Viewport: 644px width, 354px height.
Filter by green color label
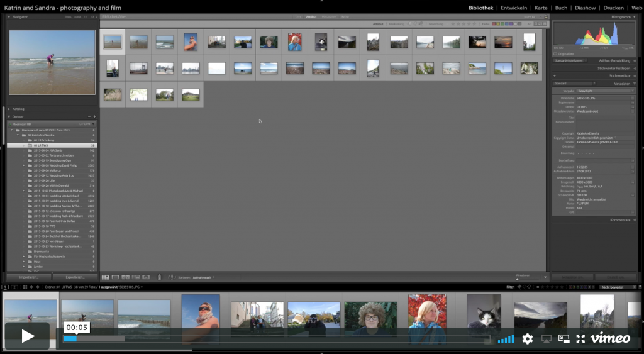click(x=502, y=24)
